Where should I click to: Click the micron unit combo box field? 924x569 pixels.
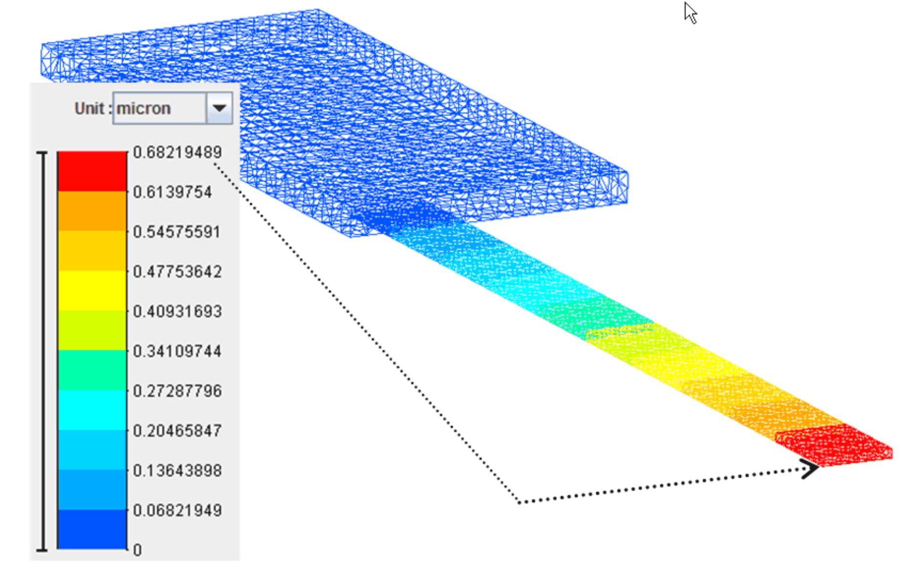click(159, 108)
